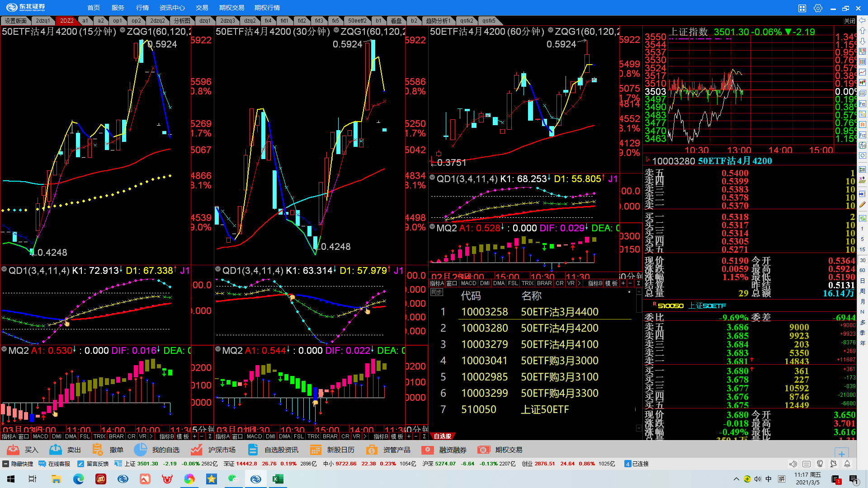Click the 卖出 sell icon
This screenshot has height=488, width=868.
[x=56, y=450]
